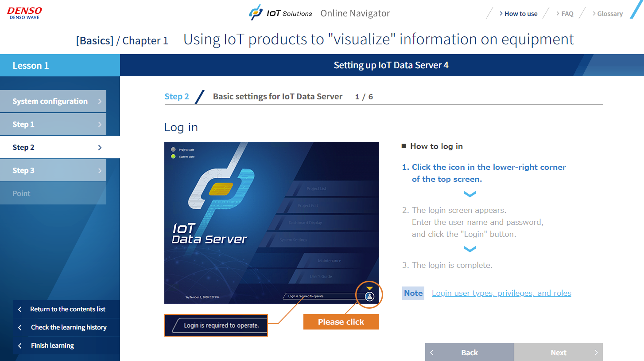Open the Glossary link
The image size is (644, 361).
[x=608, y=14]
